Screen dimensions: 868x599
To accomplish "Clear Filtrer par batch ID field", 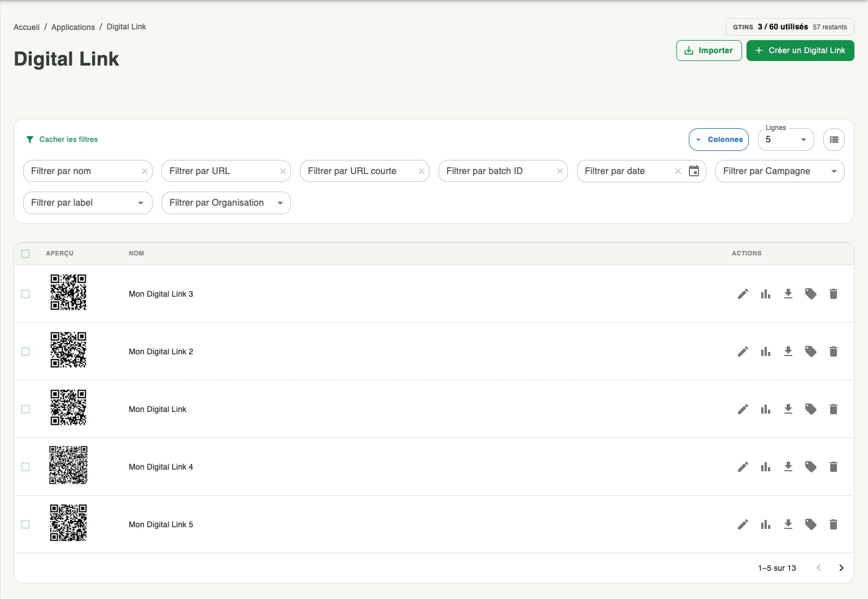I will tap(560, 171).
